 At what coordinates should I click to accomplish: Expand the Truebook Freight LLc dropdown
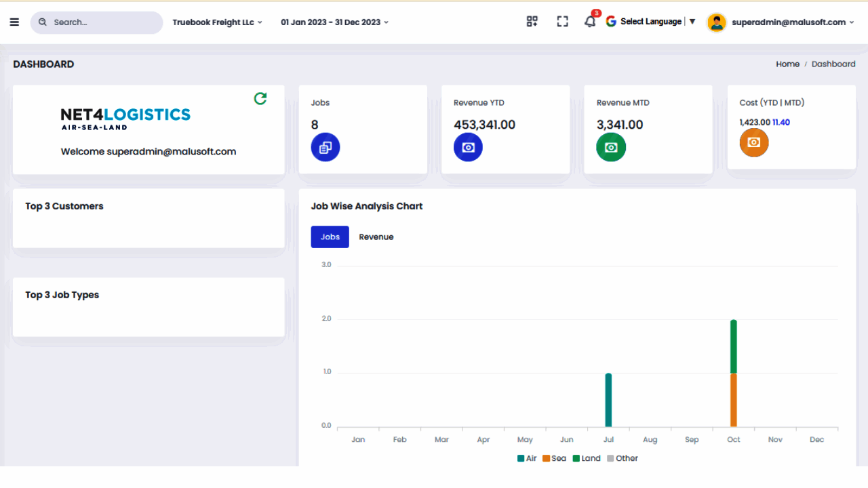coord(217,22)
